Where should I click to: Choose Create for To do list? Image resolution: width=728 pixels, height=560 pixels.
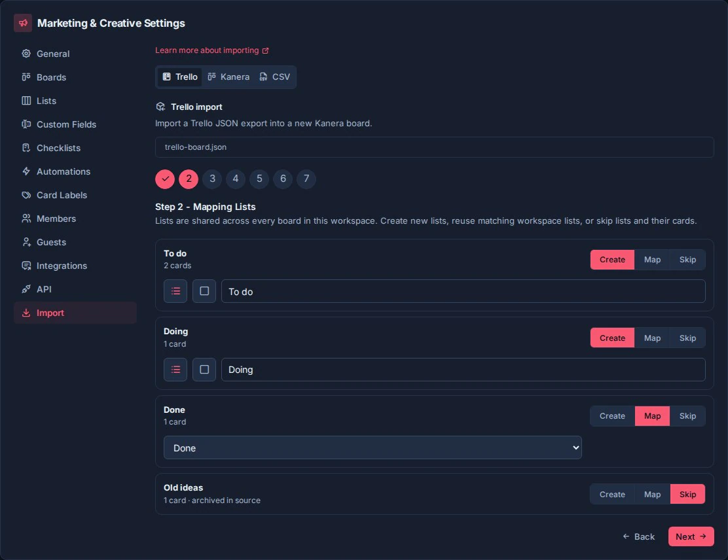612,260
